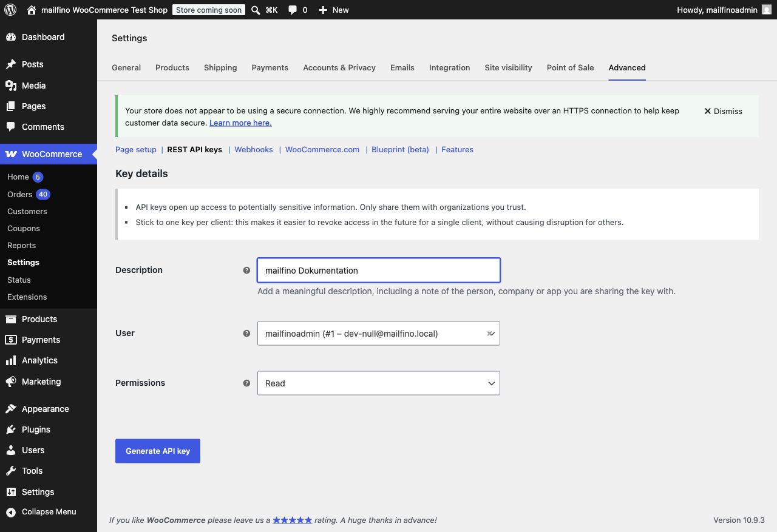Click the Posts pin icon in sidebar
Image resolution: width=777 pixels, height=532 pixels.
tap(11, 64)
